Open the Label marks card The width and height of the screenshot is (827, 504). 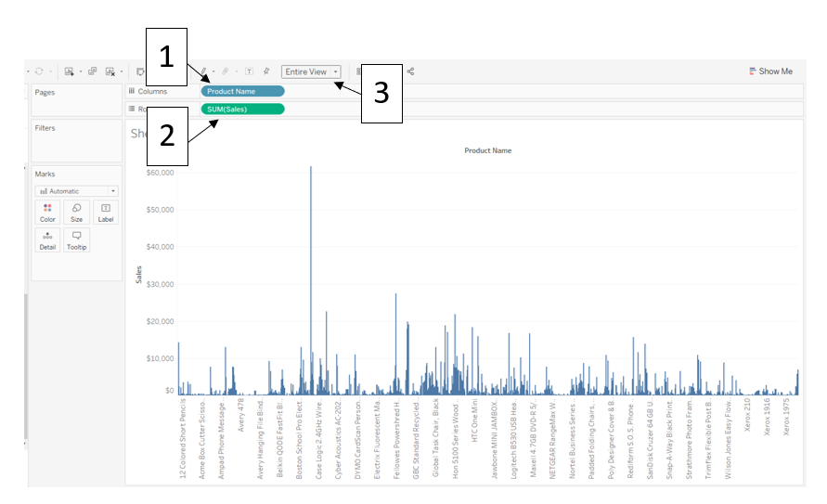pyautogui.click(x=106, y=213)
